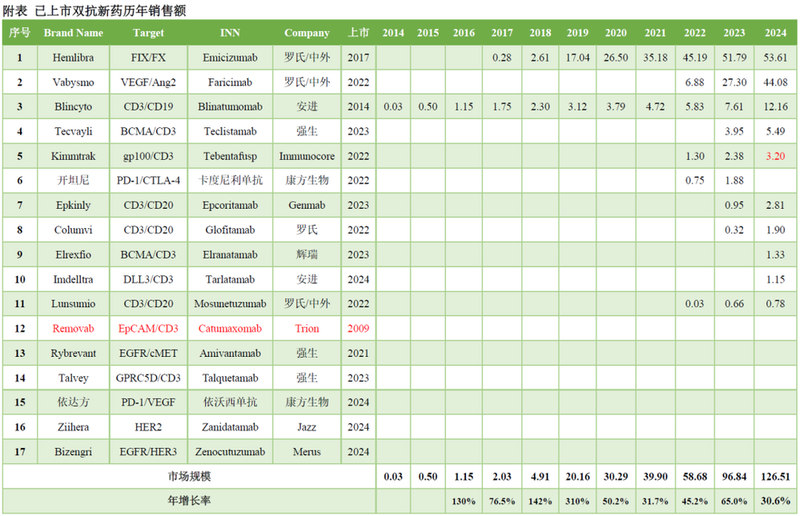Select the INN column header

click(x=230, y=33)
